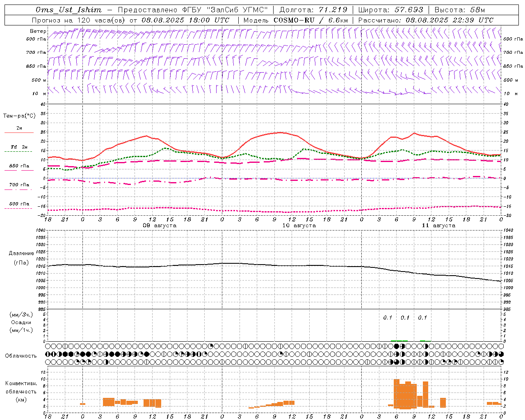The width and height of the screenshot is (525, 420).
Task: Click the 'Конвективн.' convective cloud label
Action: point(21,383)
